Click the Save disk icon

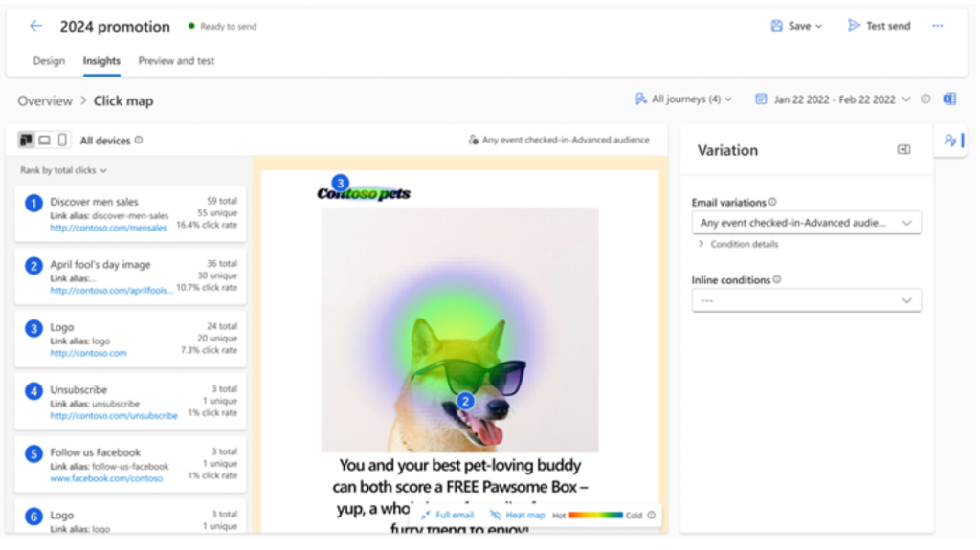tap(776, 26)
